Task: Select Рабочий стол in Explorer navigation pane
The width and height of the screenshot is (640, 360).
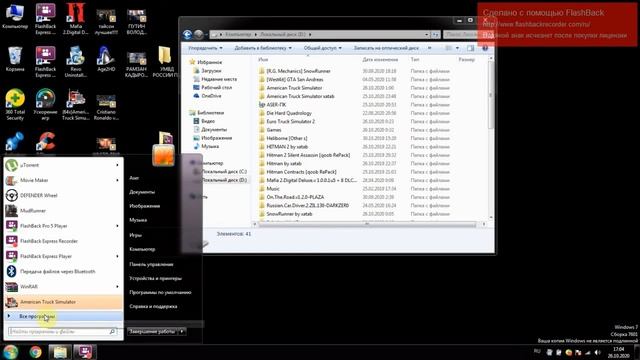Action: [x=216, y=87]
